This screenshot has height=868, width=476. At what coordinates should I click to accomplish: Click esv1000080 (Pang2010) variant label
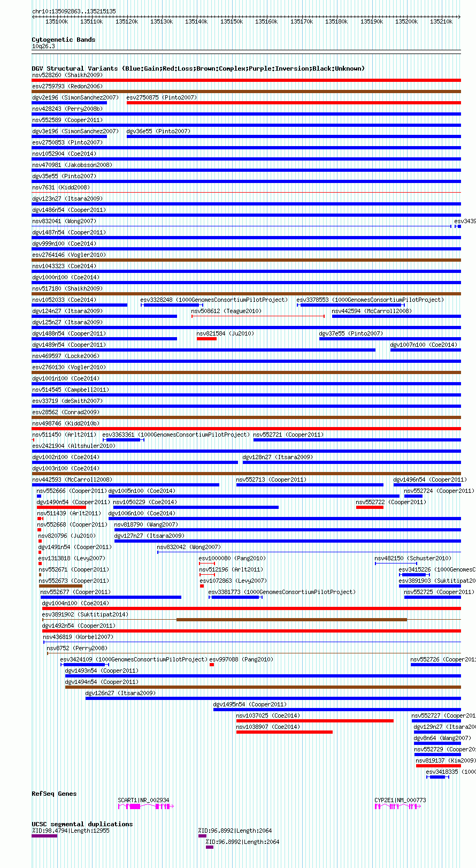[233, 558]
